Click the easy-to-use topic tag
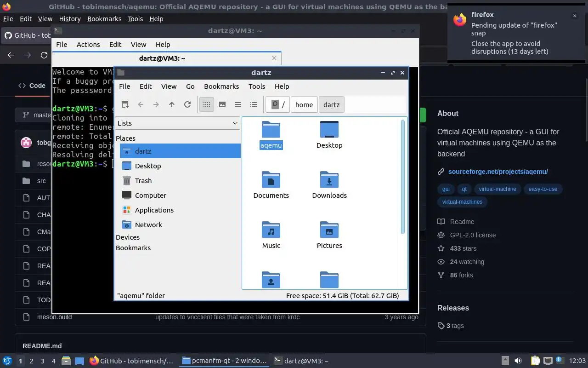This screenshot has width=588, height=368. point(543,189)
